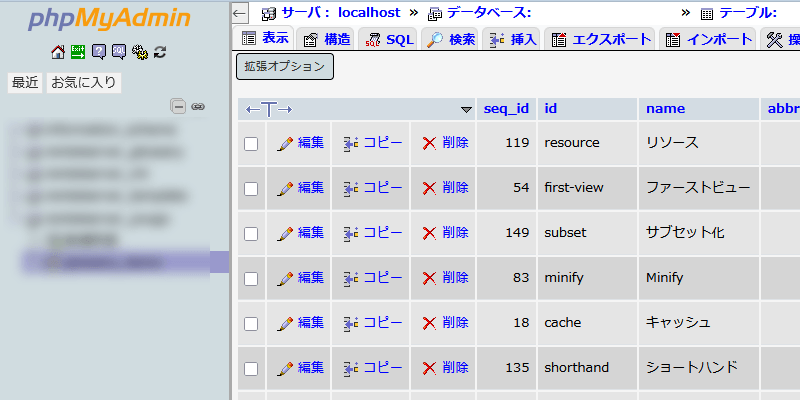Copy the cache row via コピー
The width and height of the screenshot is (800, 400).
372,323
